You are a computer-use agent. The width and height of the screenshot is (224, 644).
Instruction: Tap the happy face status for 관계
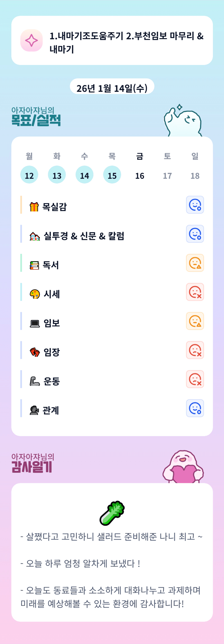(195, 408)
